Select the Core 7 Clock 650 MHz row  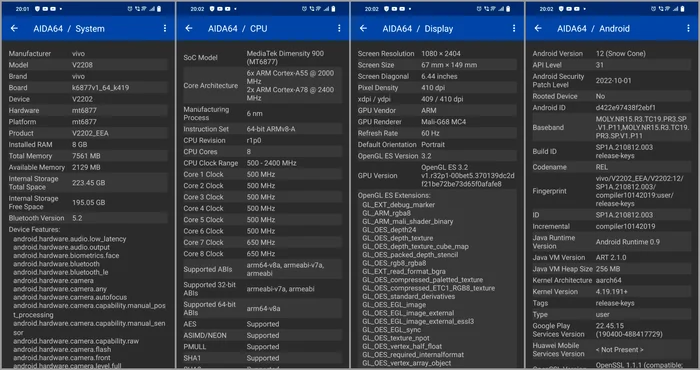click(x=262, y=242)
